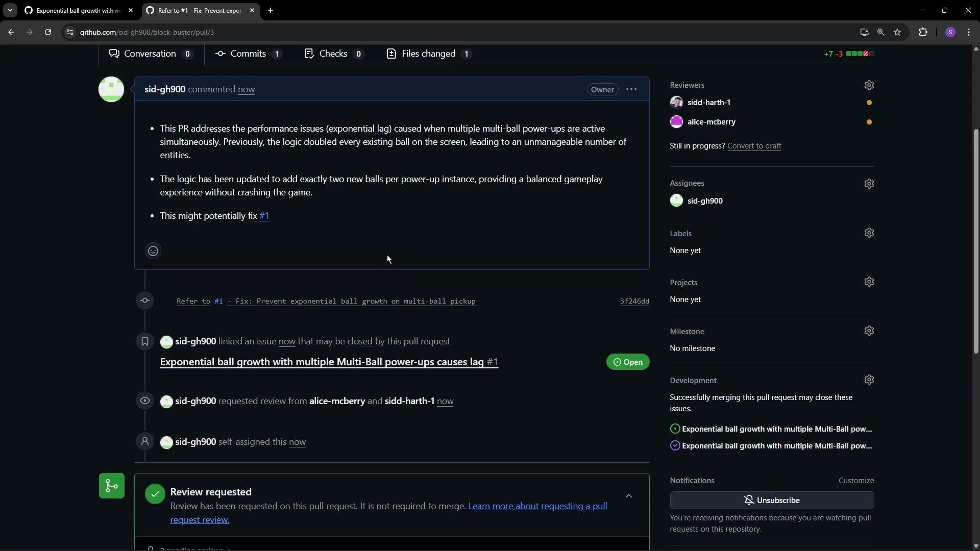Open the Projects settings gear
This screenshot has height=551, width=980.
(x=869, y=282)
